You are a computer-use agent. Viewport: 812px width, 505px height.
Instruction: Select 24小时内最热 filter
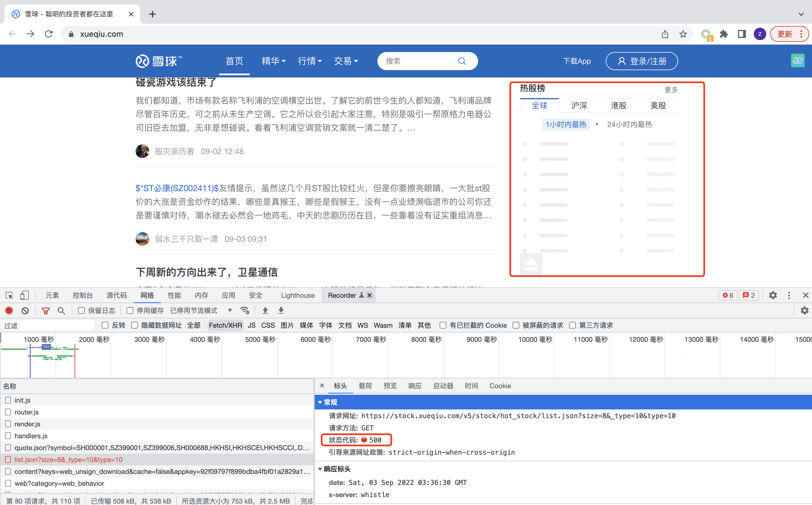click(629, 124)
